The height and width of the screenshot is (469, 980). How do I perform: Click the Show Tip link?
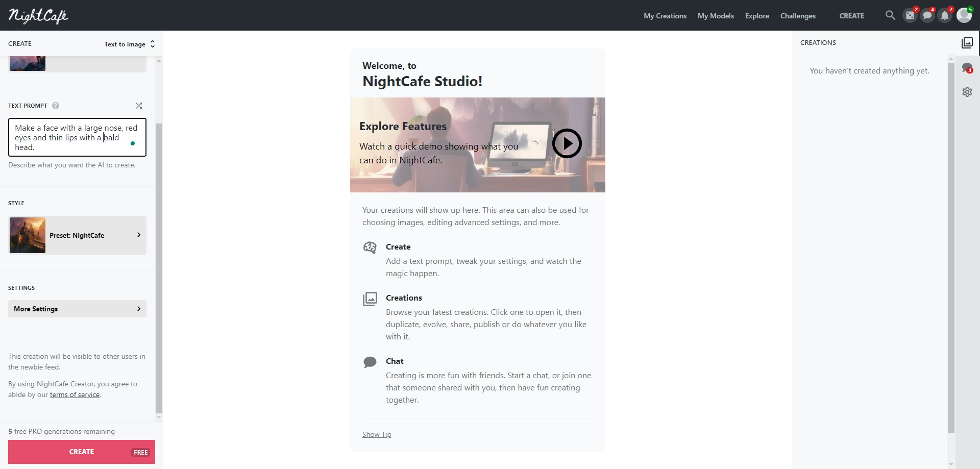tap(377, 434)
